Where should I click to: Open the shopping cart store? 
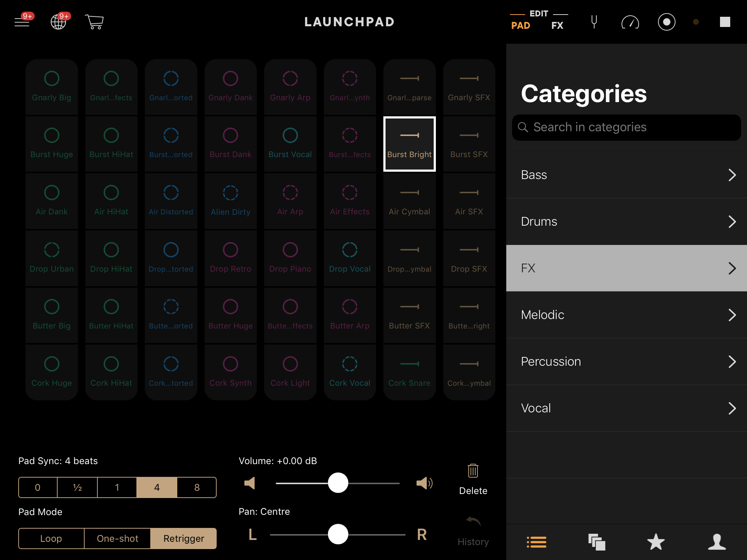pyautogui.click(x=94, y=22)
